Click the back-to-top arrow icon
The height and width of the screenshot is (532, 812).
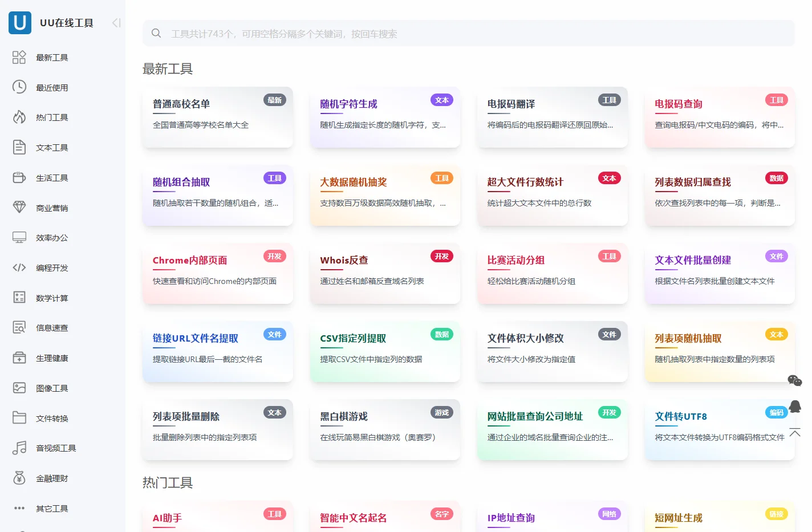coord(795,432)
